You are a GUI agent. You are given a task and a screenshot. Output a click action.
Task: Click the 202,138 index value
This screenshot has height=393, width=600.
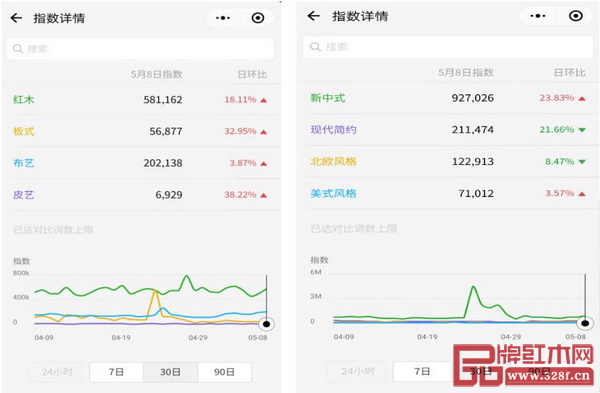163,163
